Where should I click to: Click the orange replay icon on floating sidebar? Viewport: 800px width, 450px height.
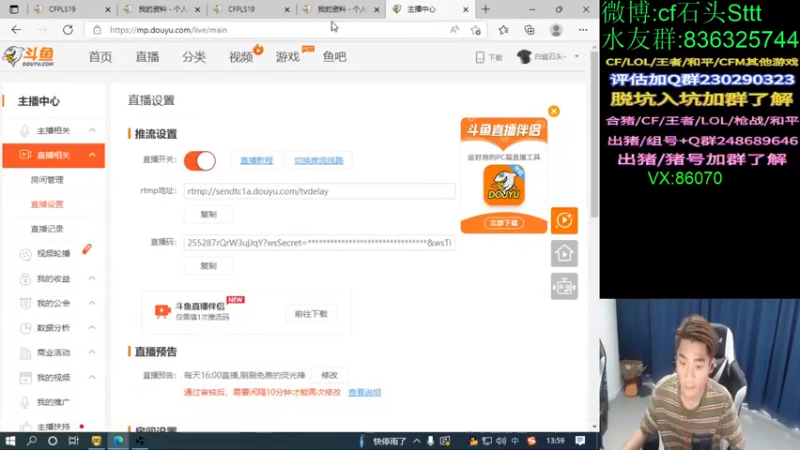tap(564, 220)
